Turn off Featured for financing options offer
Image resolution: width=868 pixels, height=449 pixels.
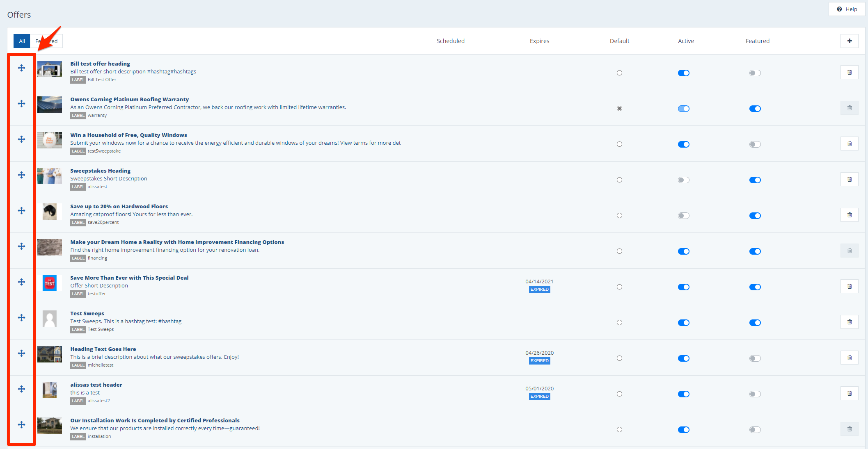755,251
